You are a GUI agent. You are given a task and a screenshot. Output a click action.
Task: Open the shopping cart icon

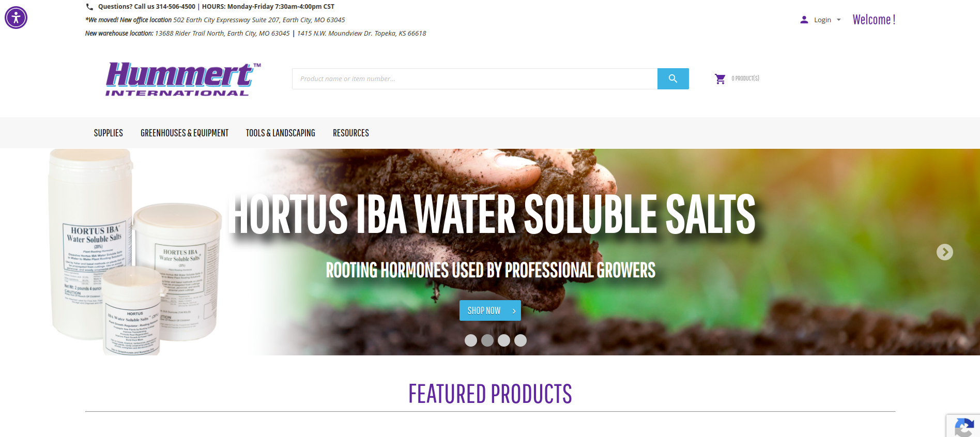[720, 79]
